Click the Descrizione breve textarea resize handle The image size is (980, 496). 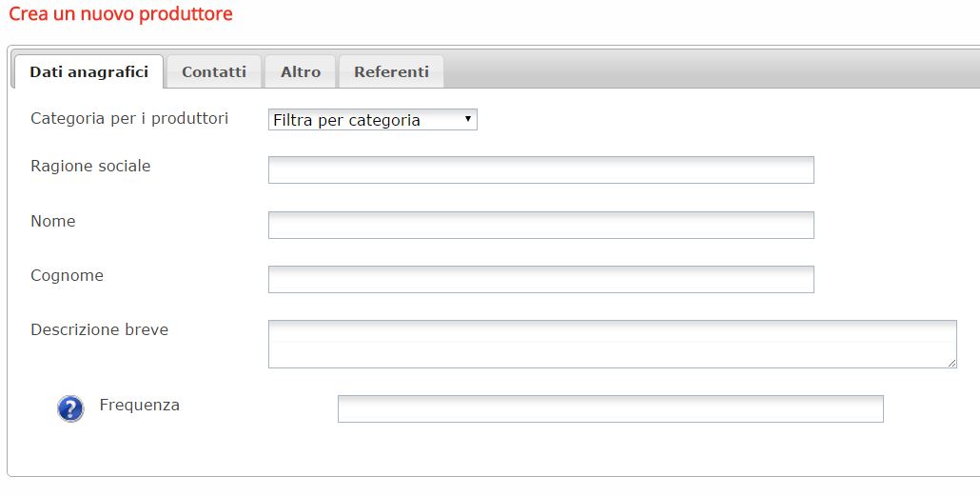point(951,363)
